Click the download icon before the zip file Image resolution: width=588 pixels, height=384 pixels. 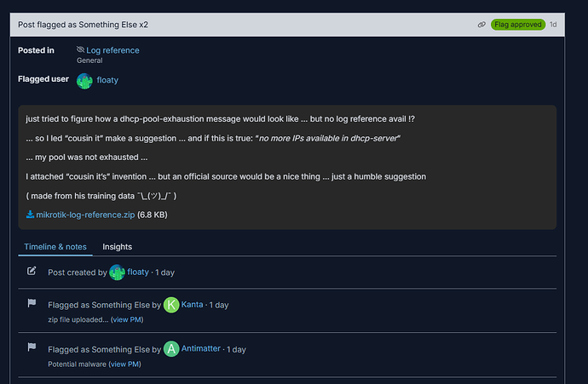(30, 215)
